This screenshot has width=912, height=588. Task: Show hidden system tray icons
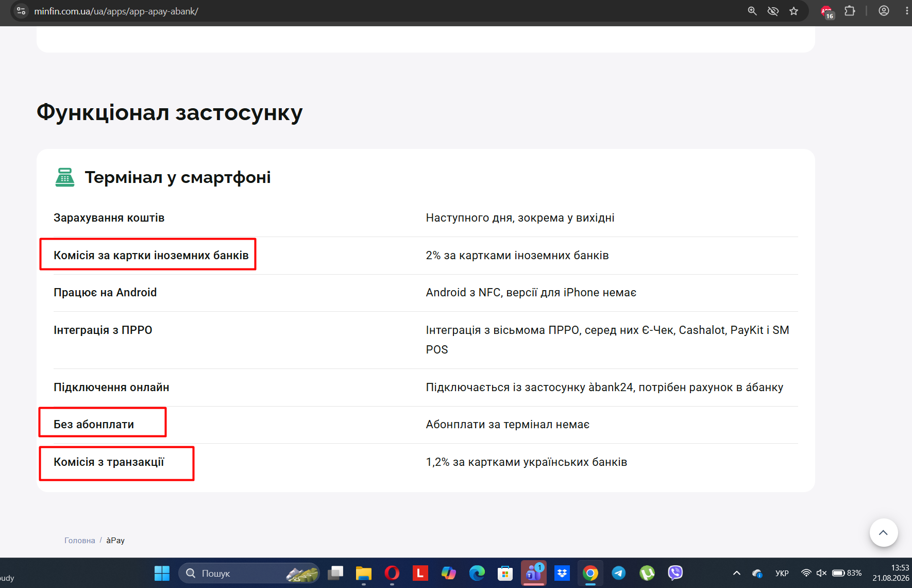point(737,573)
